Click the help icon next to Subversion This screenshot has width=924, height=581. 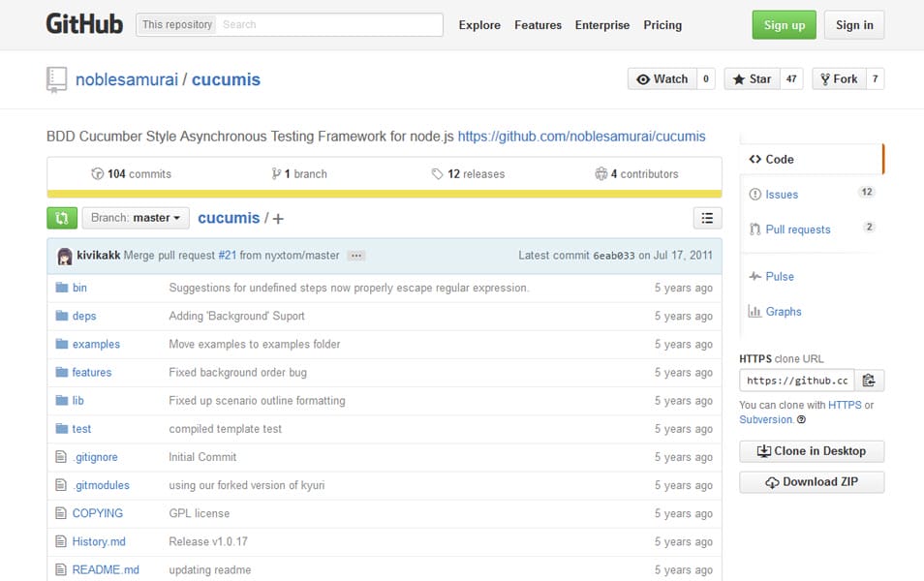point(801,420)
